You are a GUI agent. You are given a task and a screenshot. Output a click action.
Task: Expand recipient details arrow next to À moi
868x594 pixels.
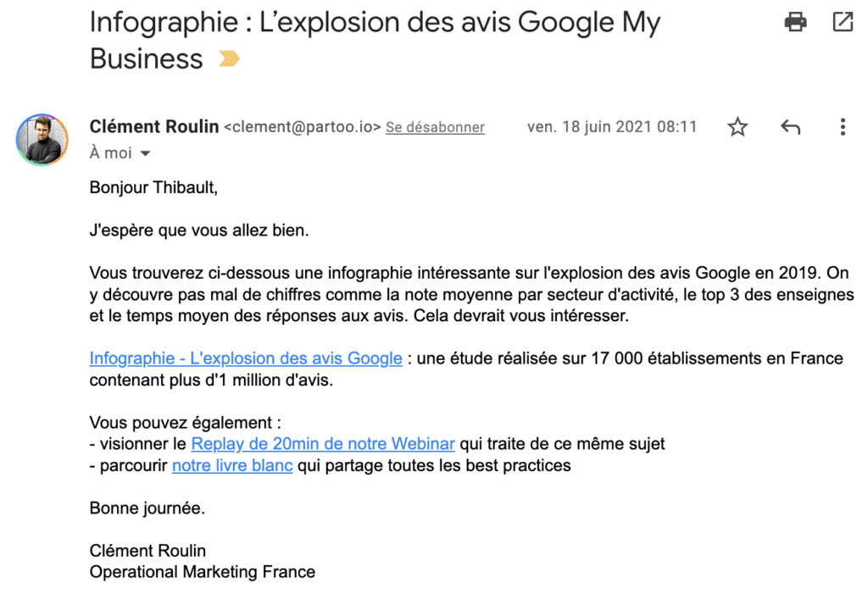click(145, 153)
